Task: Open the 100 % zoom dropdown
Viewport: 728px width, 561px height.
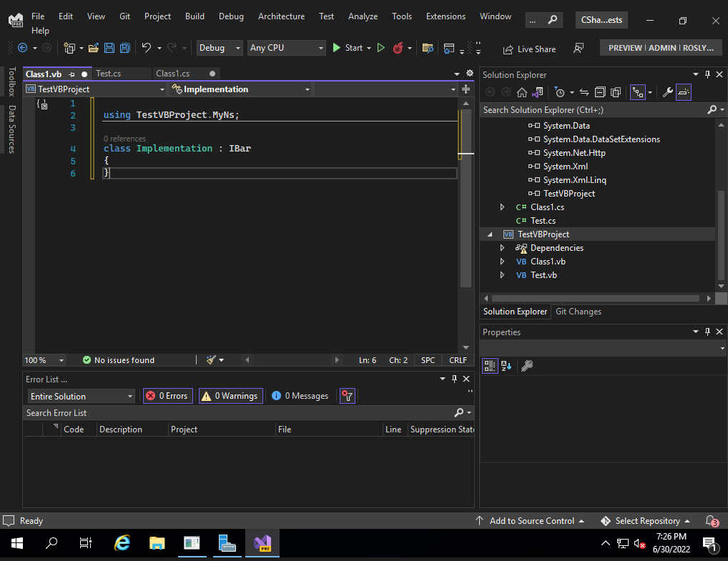Action: point(44,360)
